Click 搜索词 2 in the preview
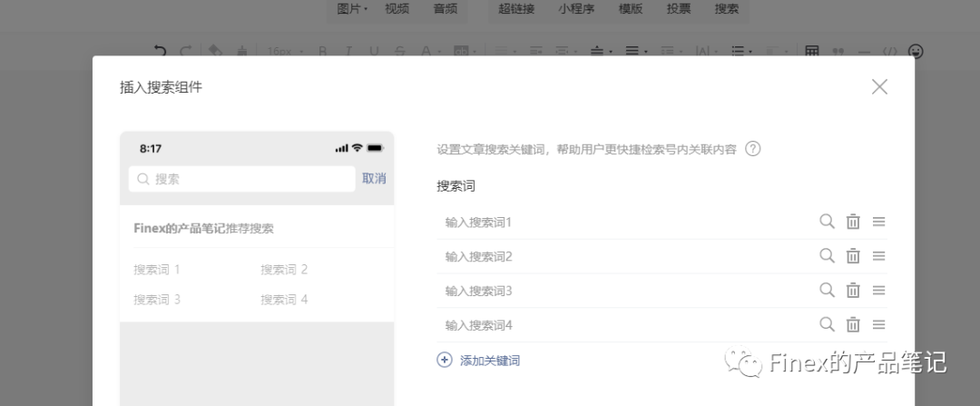Viewport: 980px width, 406px height. click(x=284, y=270)
